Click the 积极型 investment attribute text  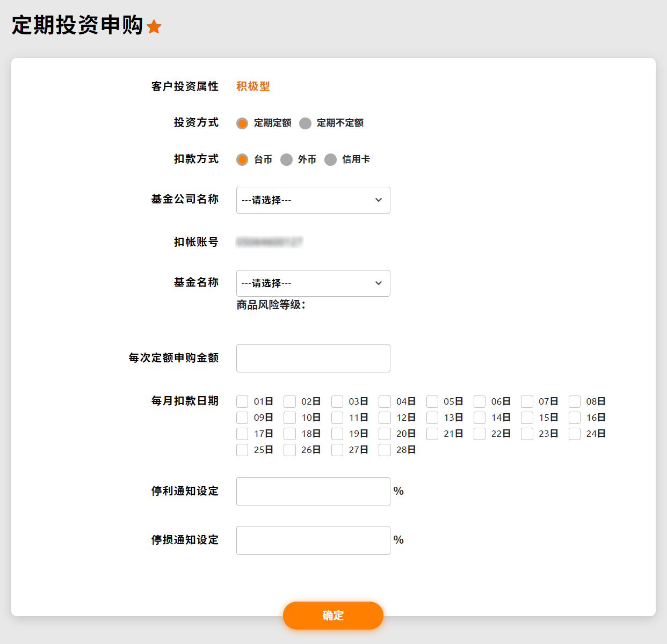pyautogui.click(x=253, y=86)
